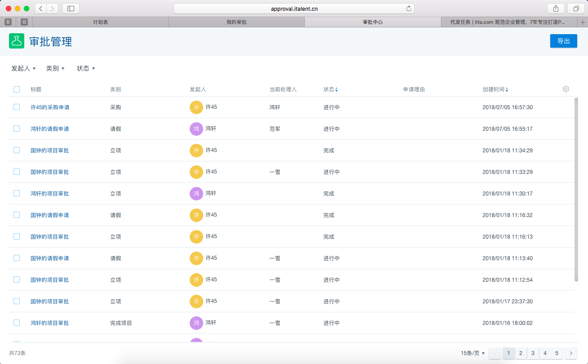Check the row created 2018/01/18 11:34:29
The width and height of the screenshot is (588, 364).
click(x=17, y=150)
